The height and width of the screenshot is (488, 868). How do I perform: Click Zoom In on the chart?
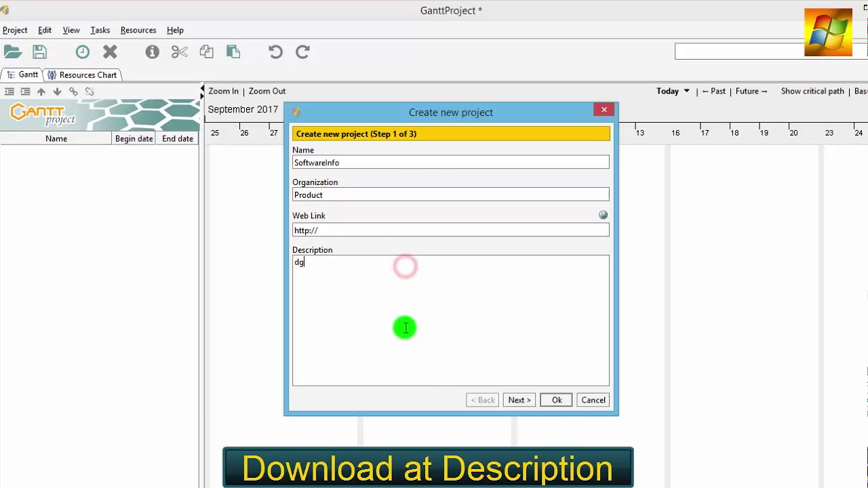[223, 91]
